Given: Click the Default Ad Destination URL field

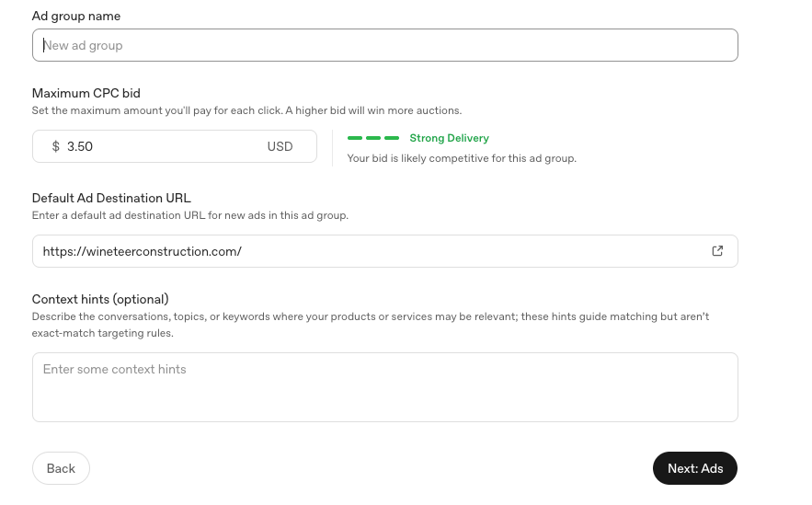Looking at the screenshot, I should click(384, 251).
